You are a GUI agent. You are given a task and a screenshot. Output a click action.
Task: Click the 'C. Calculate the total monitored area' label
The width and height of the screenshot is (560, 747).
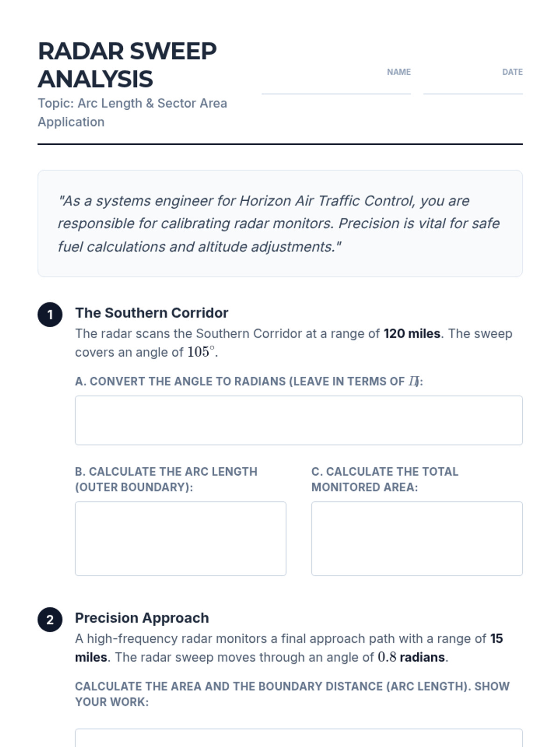[x=385, y=479]
